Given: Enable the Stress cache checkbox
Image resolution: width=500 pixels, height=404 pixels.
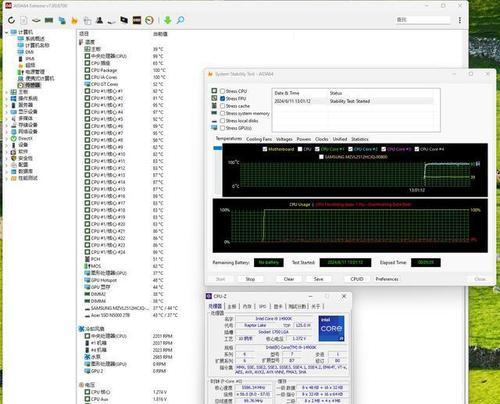Looking at the screenshot, I should point(222,106).
